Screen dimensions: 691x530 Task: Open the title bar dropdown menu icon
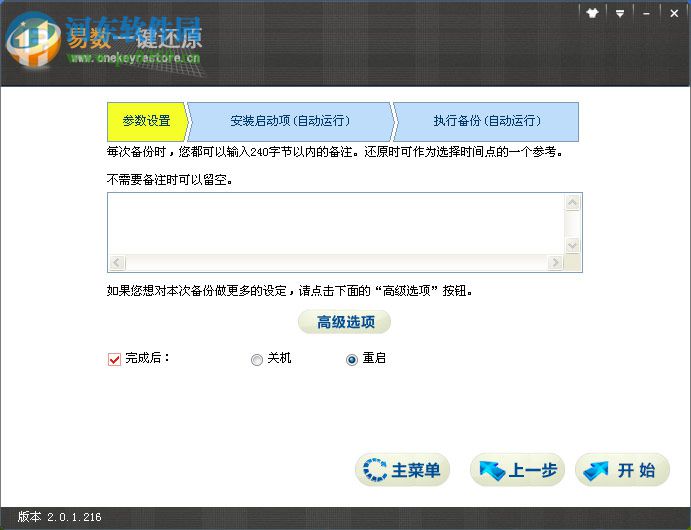tap(620, 14)
